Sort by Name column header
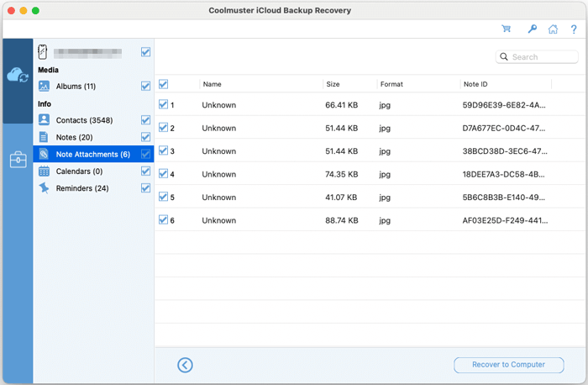 [212, 84]
